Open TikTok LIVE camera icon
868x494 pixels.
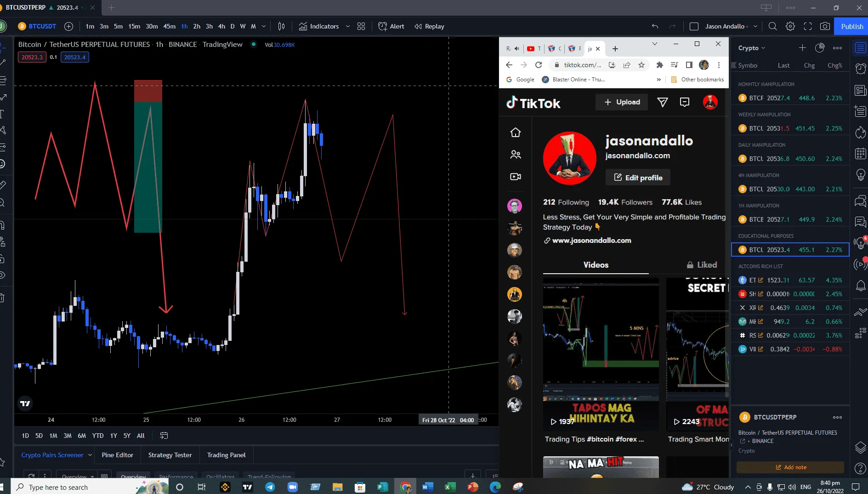pyautogui.click(x=516, y=177)
